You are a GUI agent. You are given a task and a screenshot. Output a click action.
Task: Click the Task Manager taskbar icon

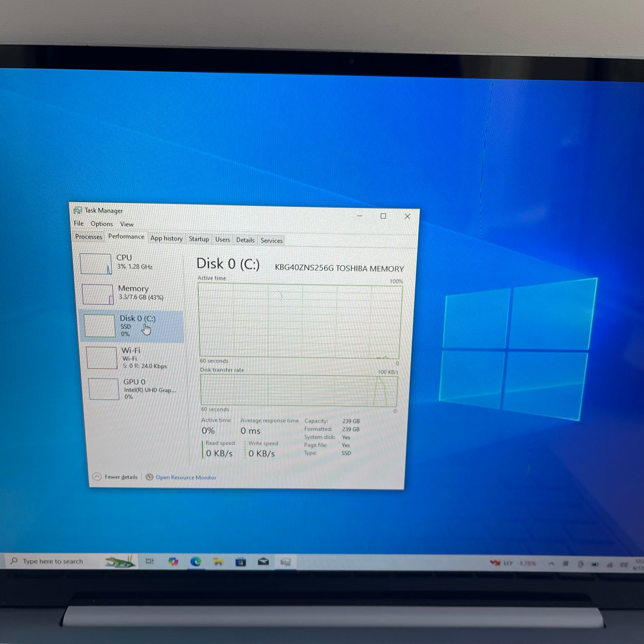[286, 562]
